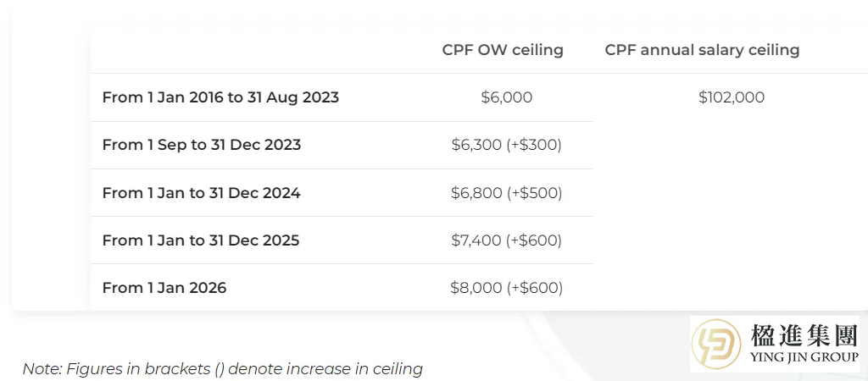Click the From 1 Sep to 31 Dec 2023 row label
This screenshot has height=381, width=868.
pos(202,145)
